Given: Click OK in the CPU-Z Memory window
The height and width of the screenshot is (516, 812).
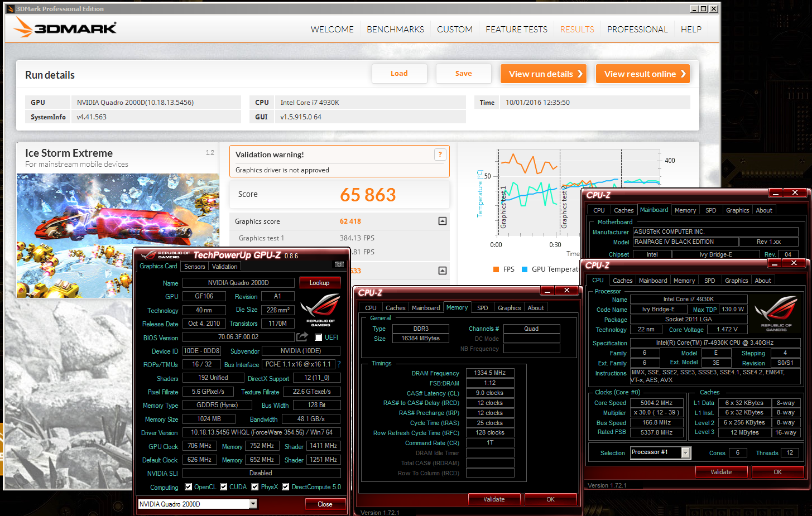Looking at the screenshot, I should 551,499.
